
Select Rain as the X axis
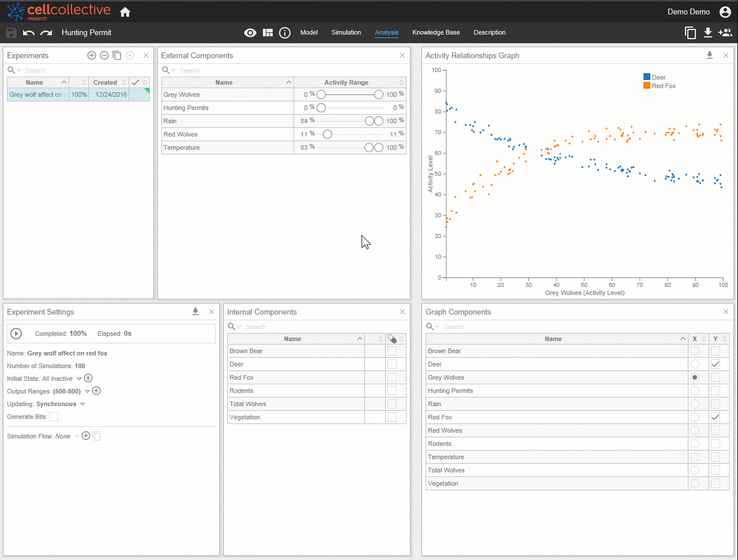tap(695, 404)
